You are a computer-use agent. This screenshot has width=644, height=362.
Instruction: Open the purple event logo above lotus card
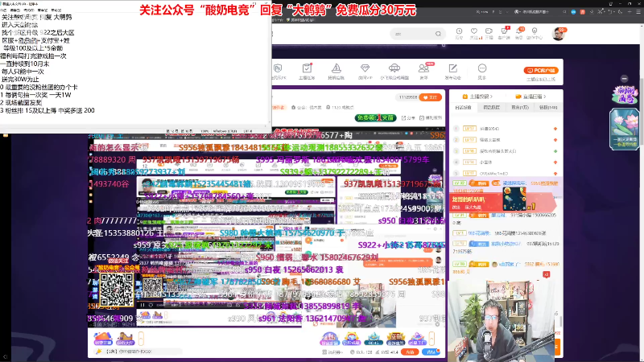point(625,94)
